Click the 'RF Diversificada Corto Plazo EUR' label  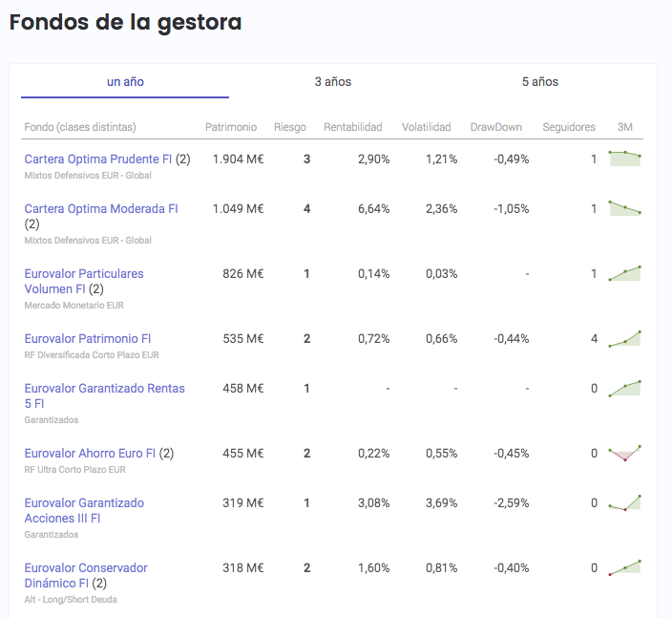click(92, 355)
